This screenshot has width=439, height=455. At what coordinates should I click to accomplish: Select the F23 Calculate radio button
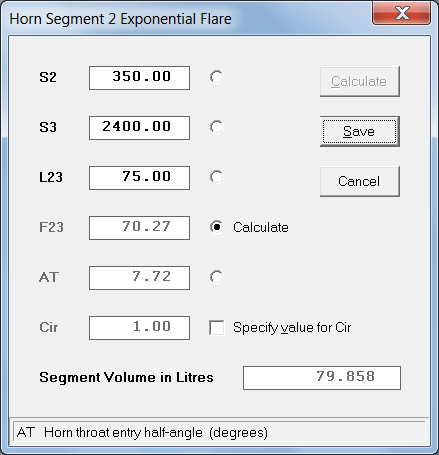tap(216, 227)
